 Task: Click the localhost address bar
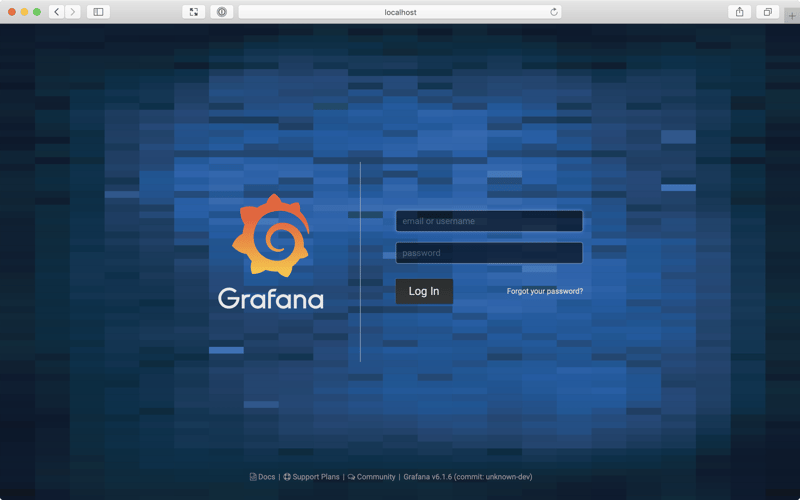tap(400, 12)
